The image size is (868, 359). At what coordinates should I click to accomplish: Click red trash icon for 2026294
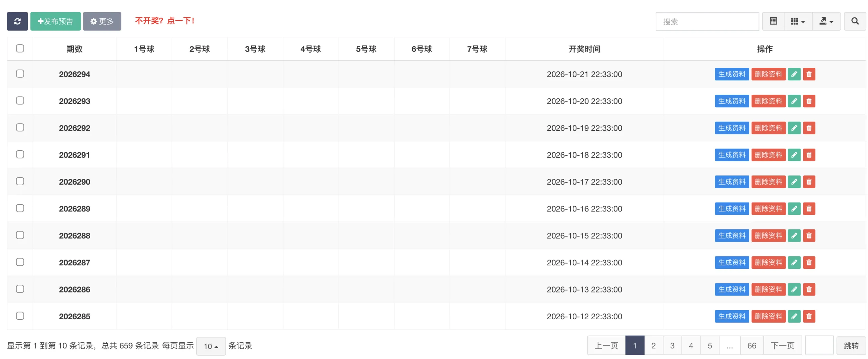click(x=809, y=74)
